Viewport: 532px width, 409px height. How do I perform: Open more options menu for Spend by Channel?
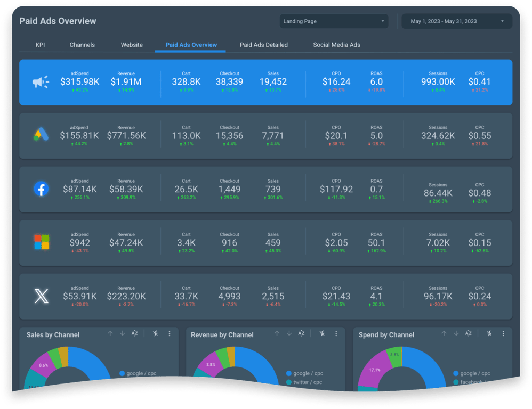[x=503, y=333]
